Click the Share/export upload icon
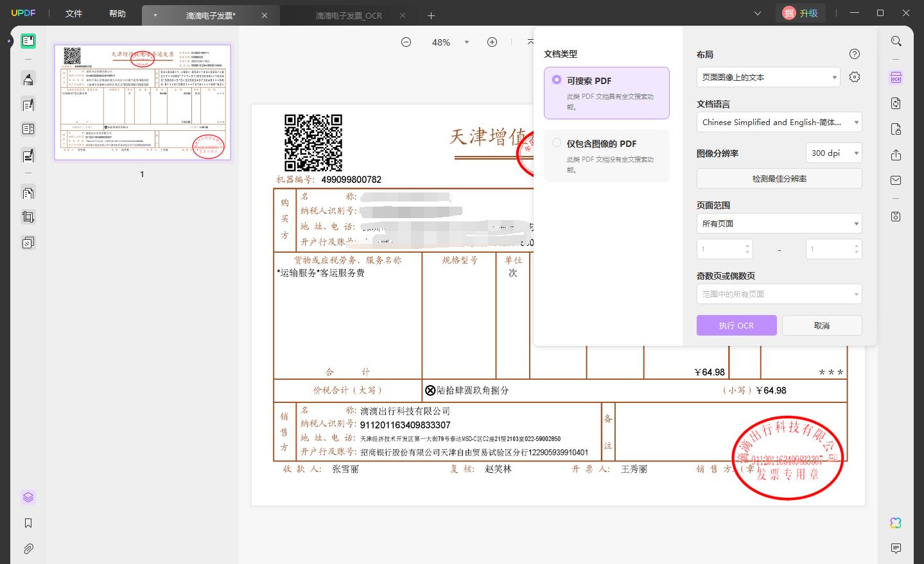This screenshot has height=564, width=924. [896, 155]
